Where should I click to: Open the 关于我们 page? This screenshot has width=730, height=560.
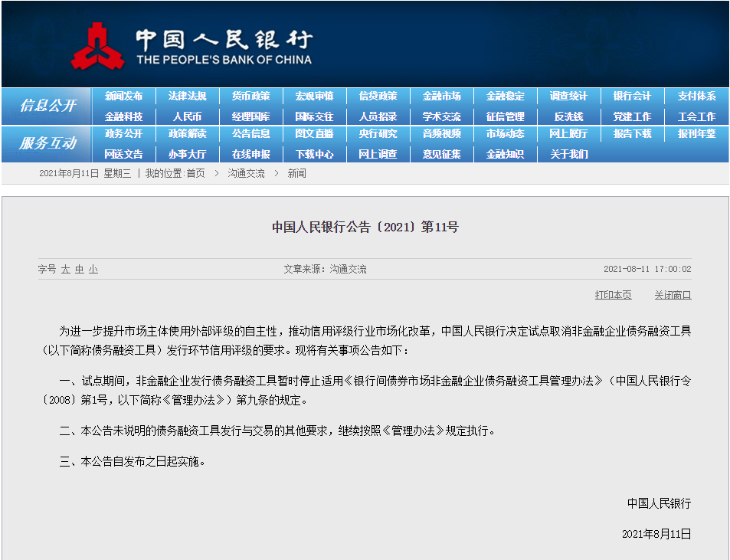568,154
